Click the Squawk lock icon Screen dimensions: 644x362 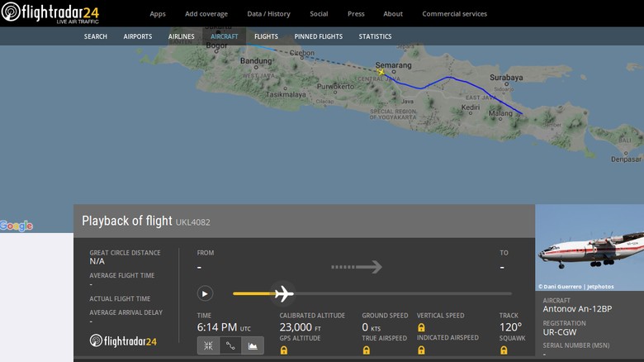click(x=504, y=350)
